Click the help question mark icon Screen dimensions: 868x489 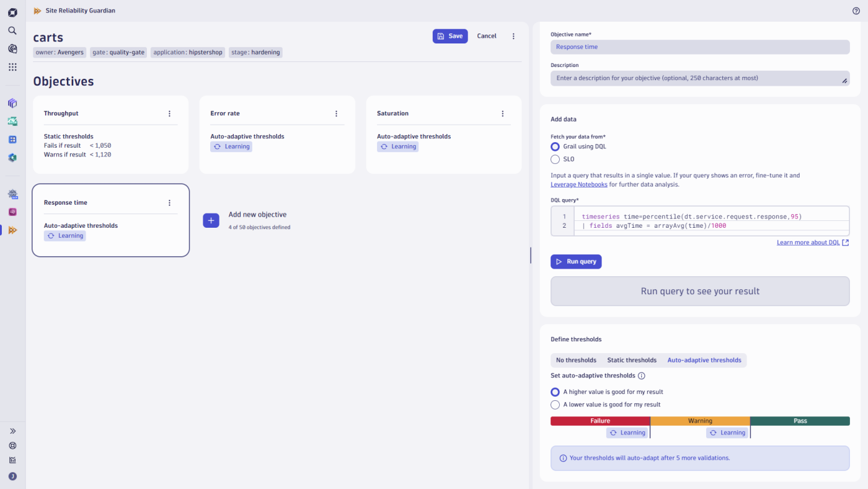pyautogui.click(x=856, y=11)
